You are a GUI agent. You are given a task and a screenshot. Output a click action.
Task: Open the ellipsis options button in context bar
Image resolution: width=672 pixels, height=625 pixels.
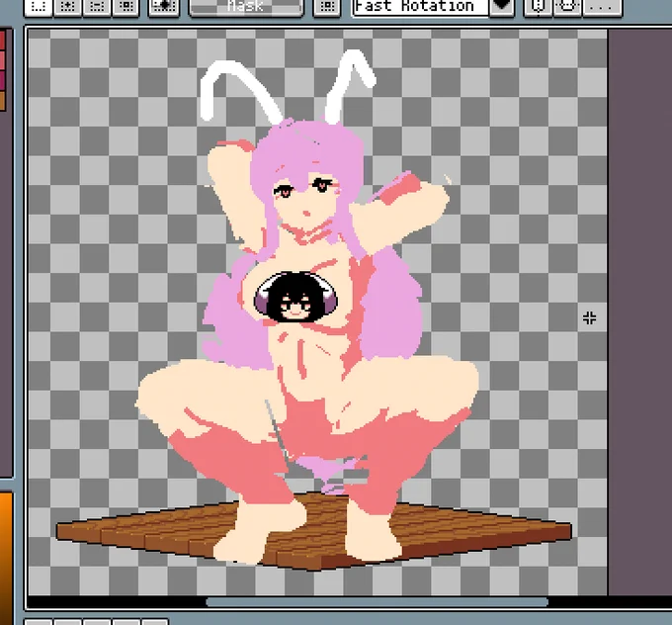(x=603, y=7)
